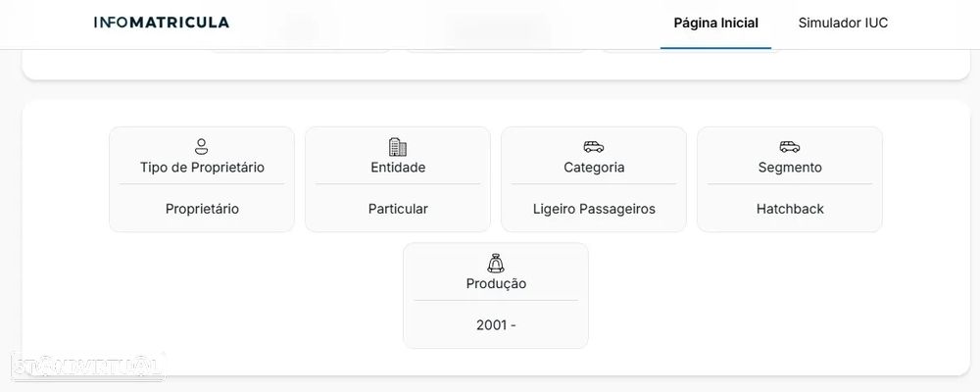Select the Categoria card label
The image size is (980, 392).
point(594,168)
